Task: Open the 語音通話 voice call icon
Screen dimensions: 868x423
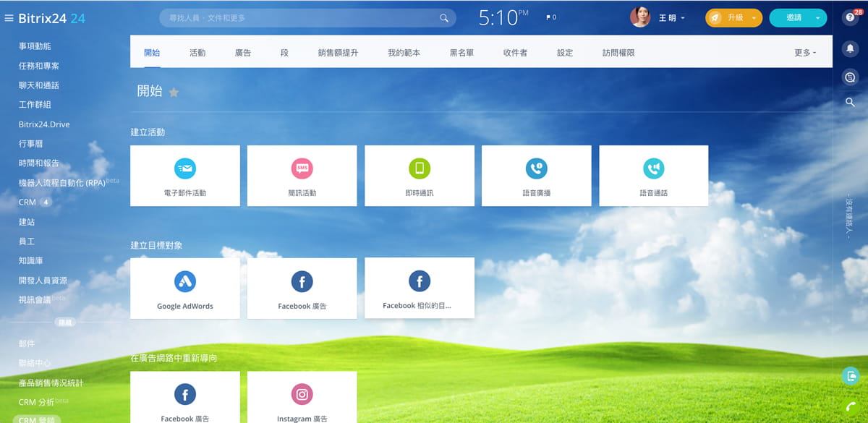Action: [x=654, y=168]
